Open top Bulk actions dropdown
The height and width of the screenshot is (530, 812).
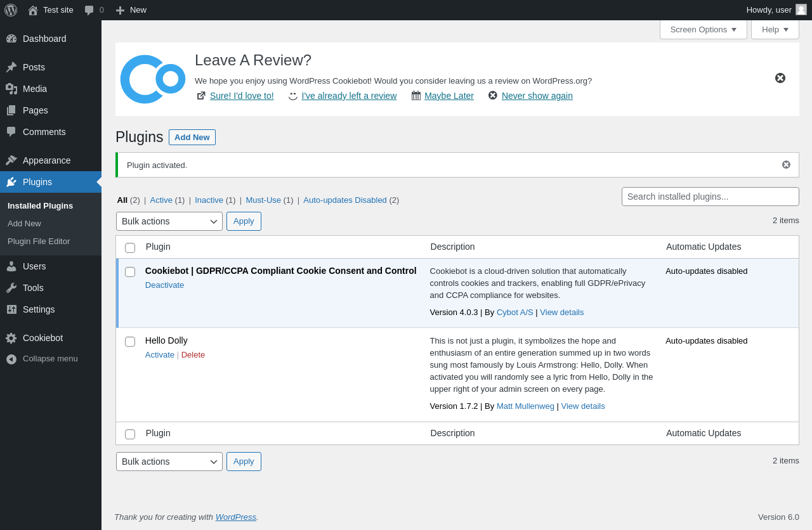(169, 221)
